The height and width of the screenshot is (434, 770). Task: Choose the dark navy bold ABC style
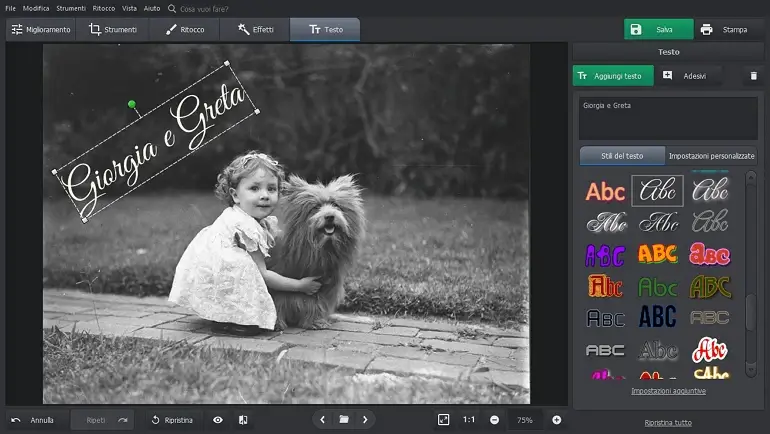click(657, 317)
